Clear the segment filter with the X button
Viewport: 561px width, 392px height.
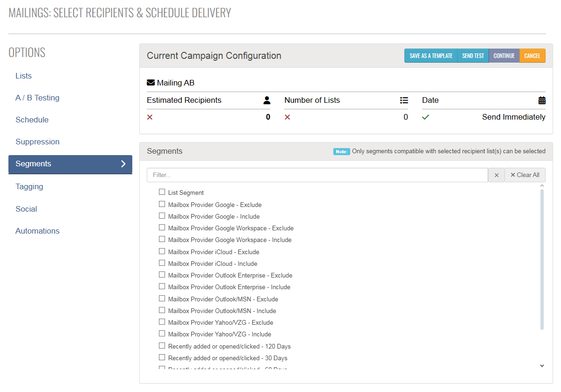496,175
